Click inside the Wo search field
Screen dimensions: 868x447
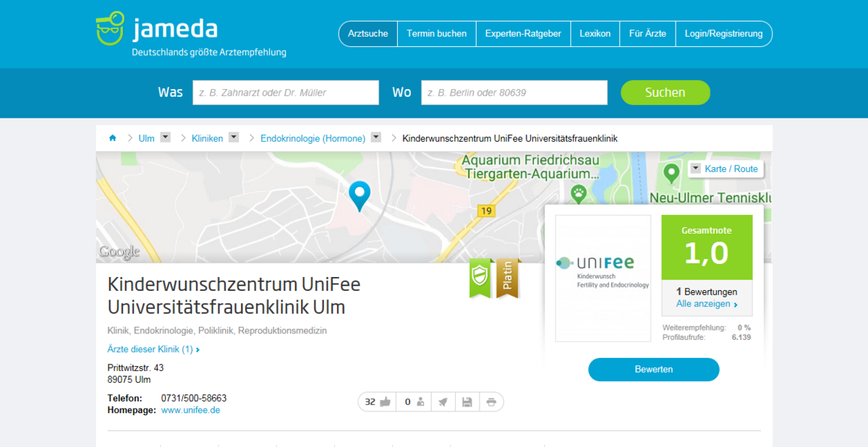[x=514, y=93]
